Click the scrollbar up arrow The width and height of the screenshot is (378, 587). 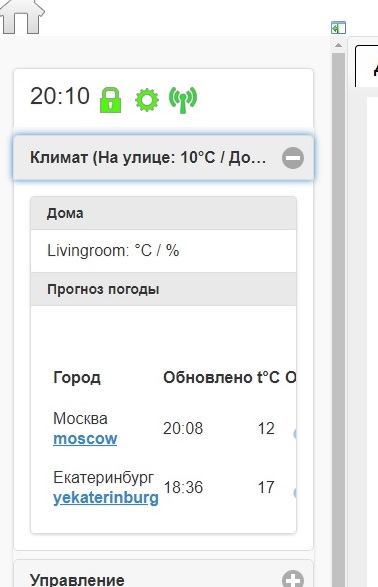tap(338, 45)
